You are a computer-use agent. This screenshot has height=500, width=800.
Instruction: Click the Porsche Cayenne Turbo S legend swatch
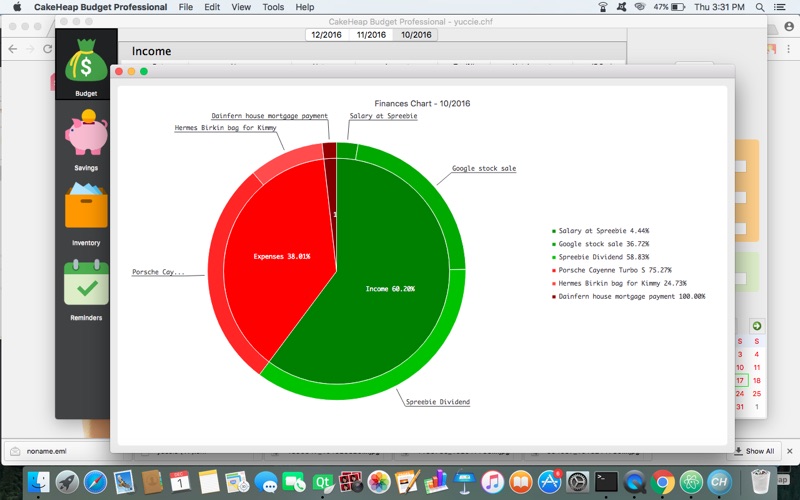[x=554, y=270]
